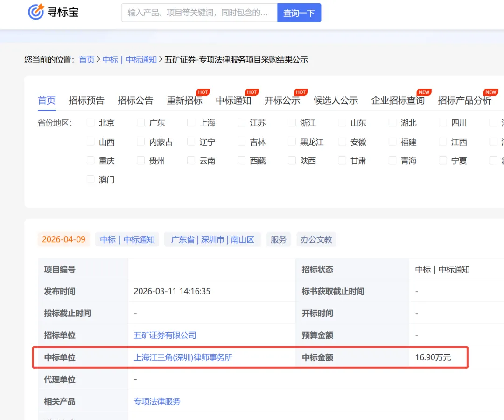
Task: Open the 招标产品分析 tab
Action: click(x=464, y=101)
